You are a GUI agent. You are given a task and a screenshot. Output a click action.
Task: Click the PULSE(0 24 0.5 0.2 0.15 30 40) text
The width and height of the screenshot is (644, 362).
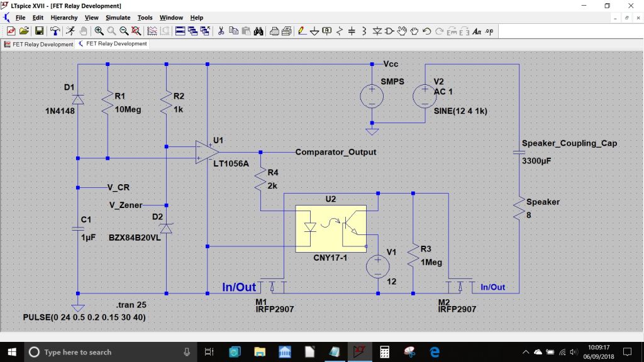click(84, 317)
